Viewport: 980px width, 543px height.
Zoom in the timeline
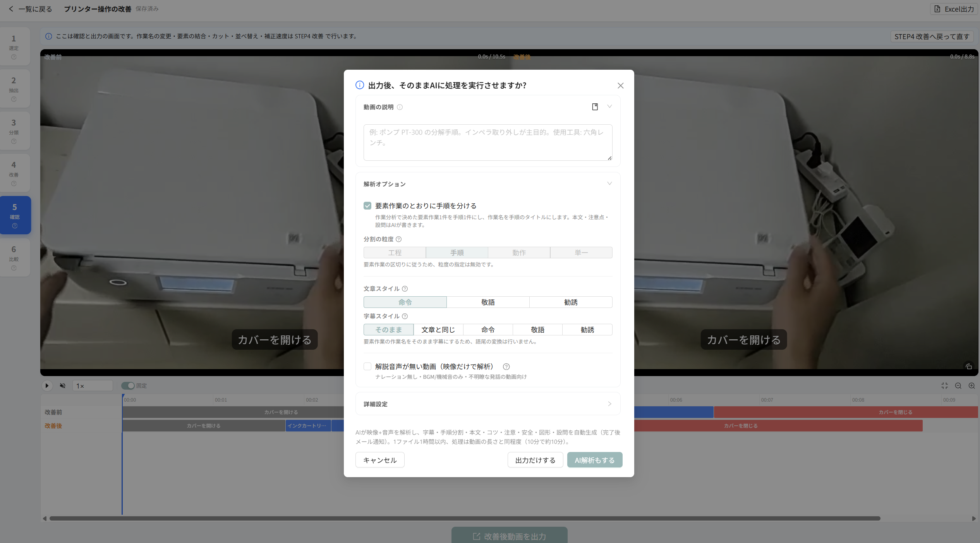(972, 386)
